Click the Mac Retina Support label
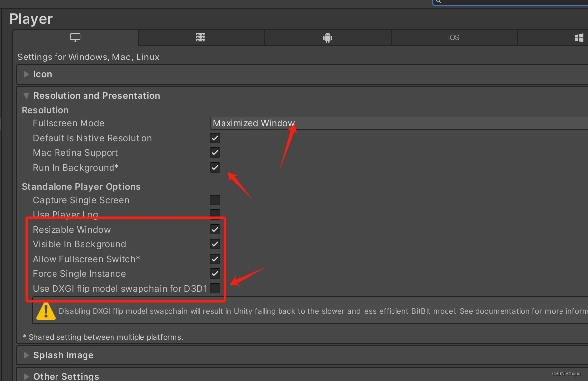 tap(75, 153)
